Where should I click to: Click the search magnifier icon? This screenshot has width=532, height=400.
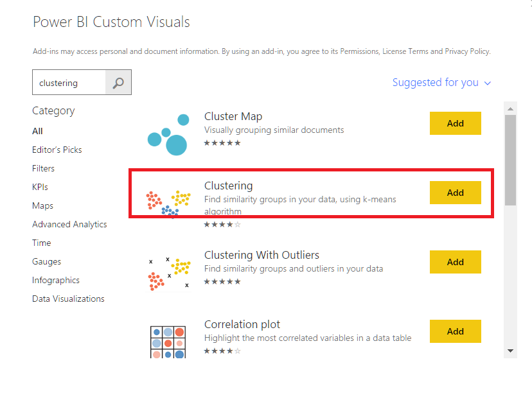[x=118, y=83]
